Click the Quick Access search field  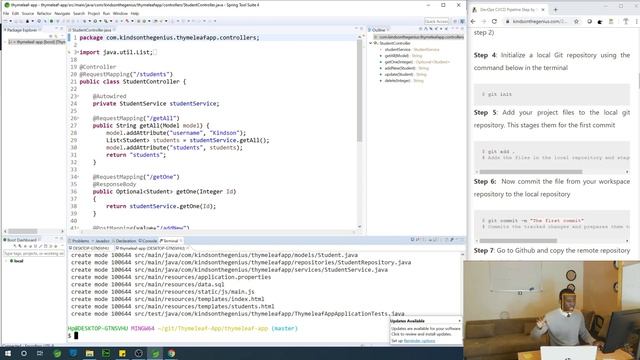point(436,21)
